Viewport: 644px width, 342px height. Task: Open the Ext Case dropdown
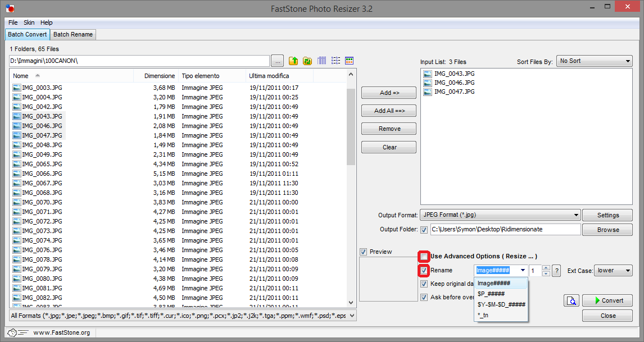coord(613,271)
